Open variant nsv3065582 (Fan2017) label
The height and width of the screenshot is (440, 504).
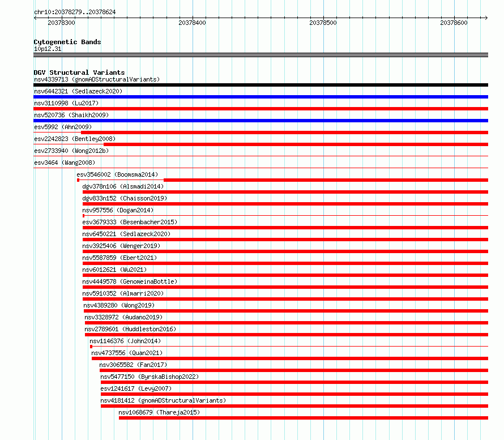click(x=133, y=365)
